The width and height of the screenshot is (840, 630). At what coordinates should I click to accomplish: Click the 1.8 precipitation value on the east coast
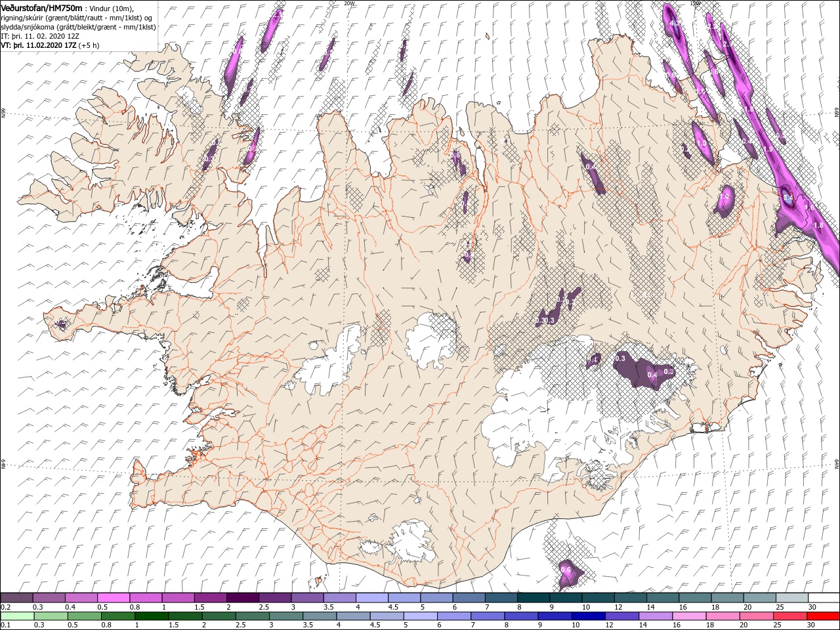point(818,225)
